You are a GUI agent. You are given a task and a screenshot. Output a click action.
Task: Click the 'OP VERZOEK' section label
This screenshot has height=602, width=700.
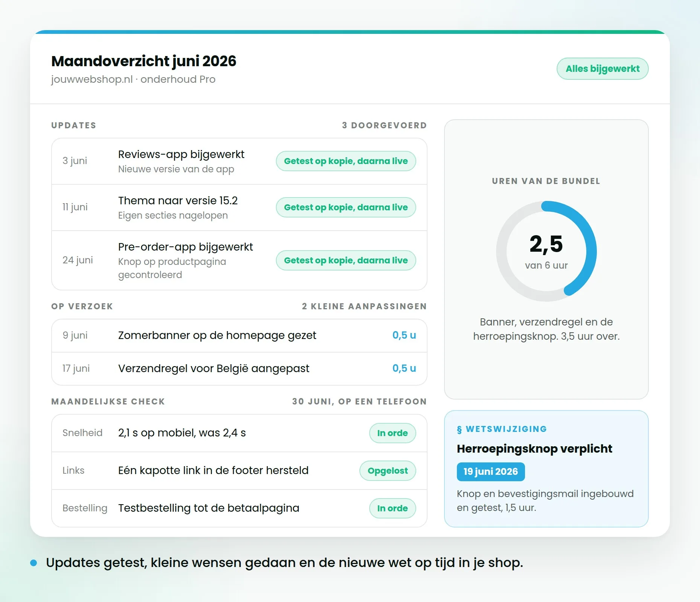pos(82,306)
